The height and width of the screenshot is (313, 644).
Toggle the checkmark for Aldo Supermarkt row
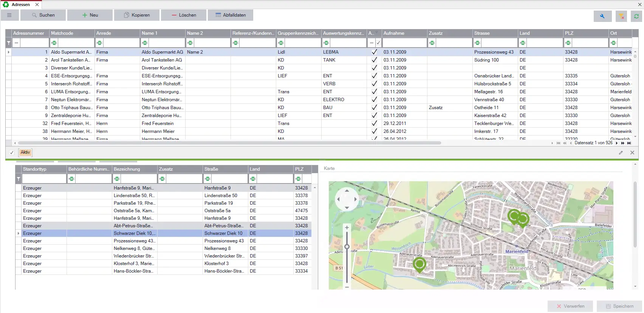pos(374,52)
